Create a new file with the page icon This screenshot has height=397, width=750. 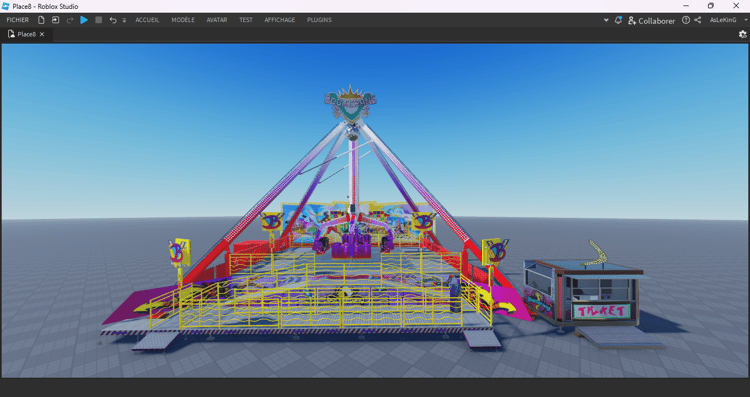click(x=41, y=20)
